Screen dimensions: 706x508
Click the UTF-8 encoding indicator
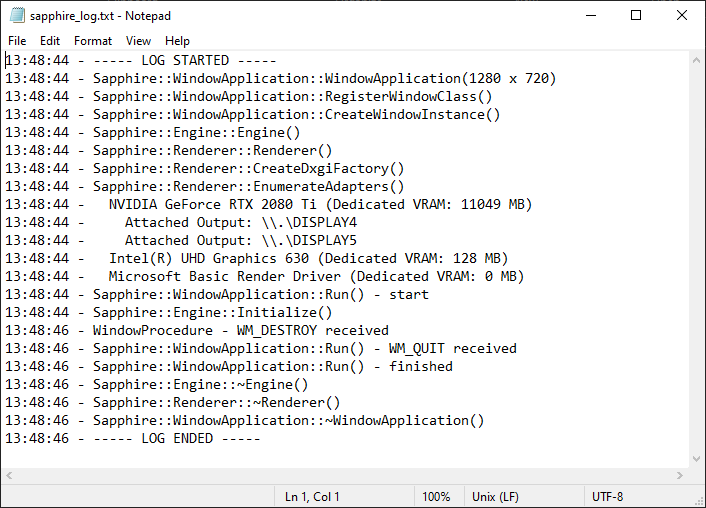click(x=608, y=497)
